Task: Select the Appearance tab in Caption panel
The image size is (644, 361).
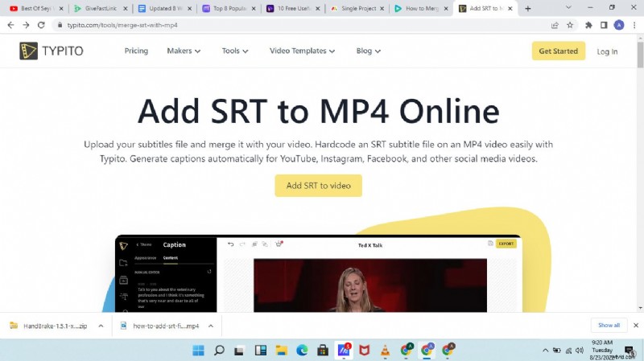Action: click(146, 258)
